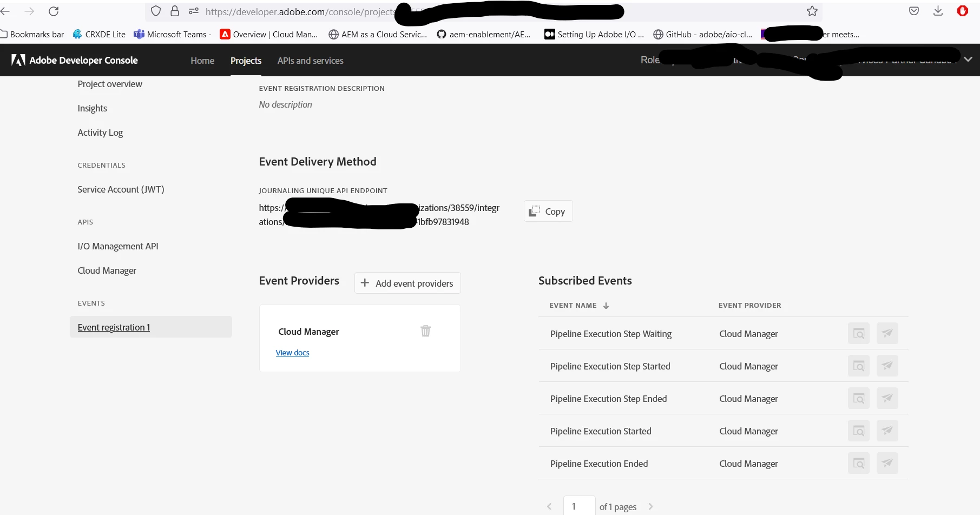Select Event registration 1
Screen dimensions: 980x515
click(x=151, y=327)
